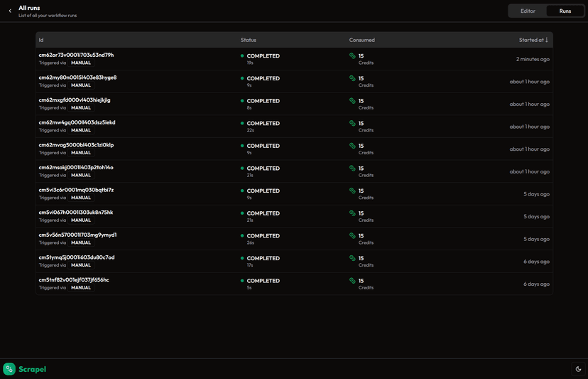Click the Scrapel logo icon
Image resolution: width=588 pixels, height=379 pixels.
9,369
